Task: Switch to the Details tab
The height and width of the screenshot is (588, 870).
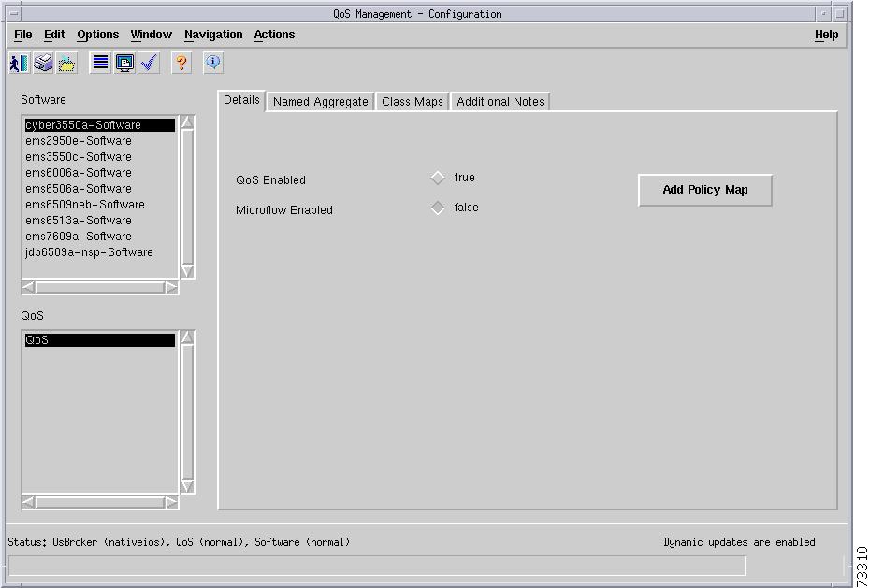Action: tap(241, 100)
